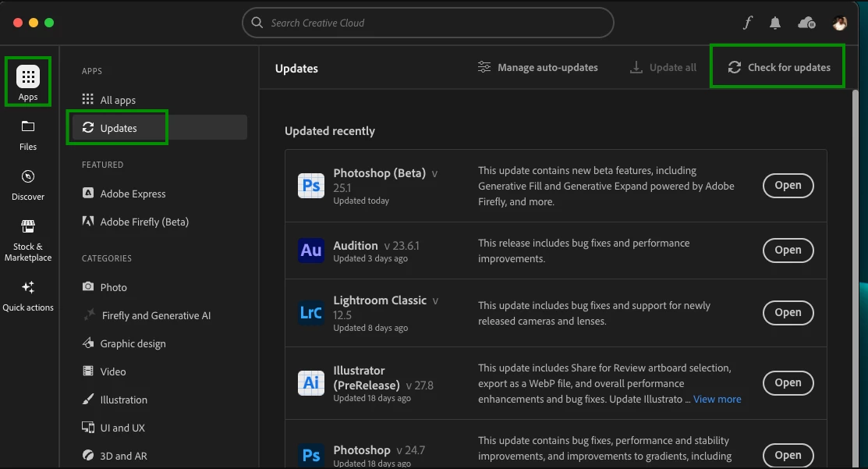Click 'Updated today' text
The width and height of the screenshot is (868, 469).
[361, 201]
